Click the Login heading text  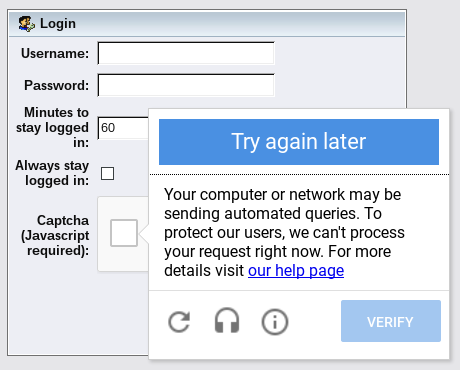58,24
